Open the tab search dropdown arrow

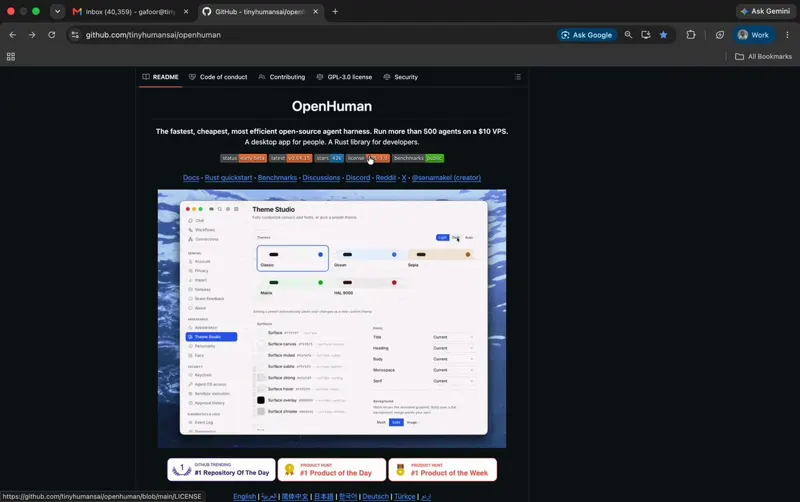point(57,11)
